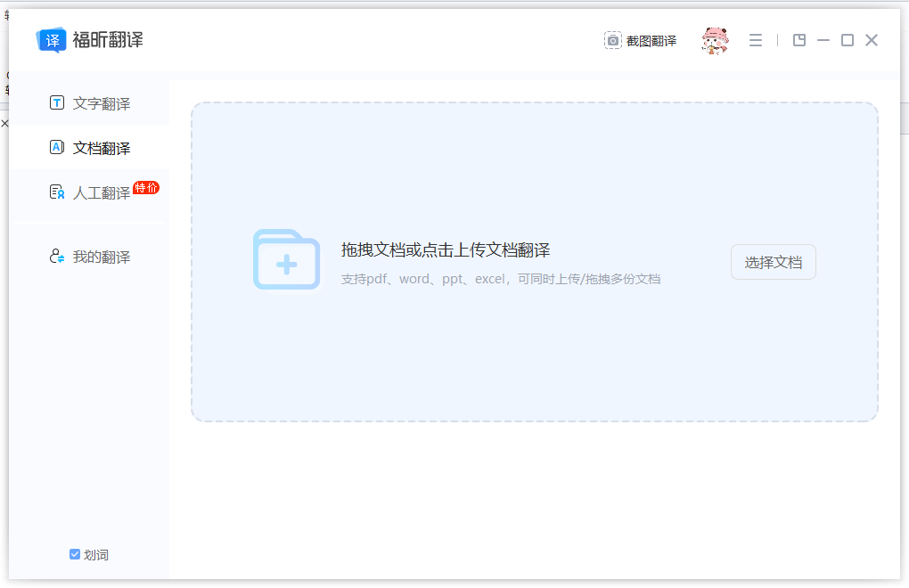Open the 人工翻译 tab label

click(x=102, y=193)
